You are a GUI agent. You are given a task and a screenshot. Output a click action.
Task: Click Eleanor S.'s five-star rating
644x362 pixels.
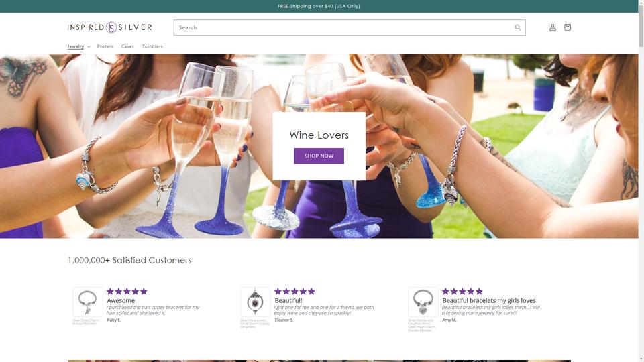tap(294, 292)
